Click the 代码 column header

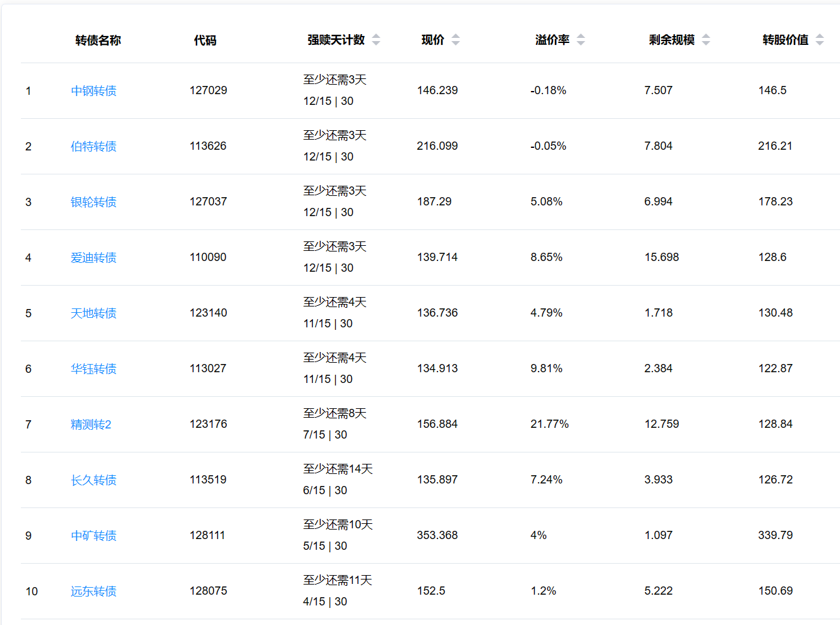click(x=205, y=40)
